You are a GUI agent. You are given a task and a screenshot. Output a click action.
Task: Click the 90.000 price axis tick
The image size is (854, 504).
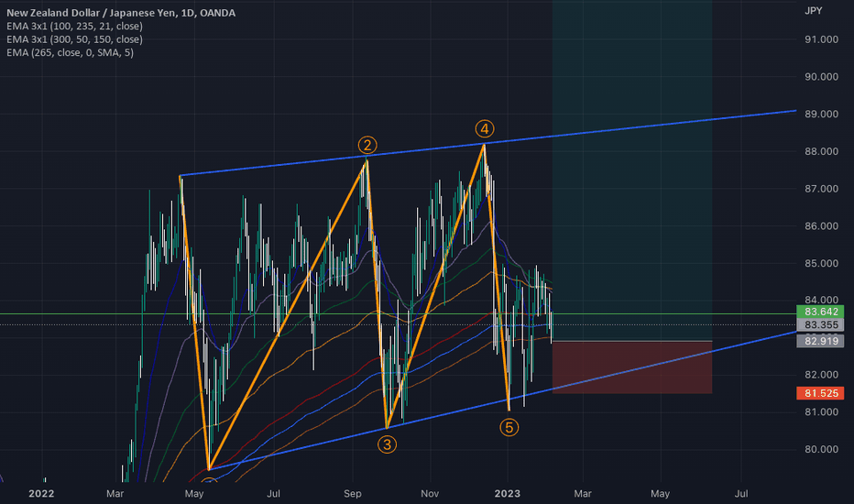(821, 77)
